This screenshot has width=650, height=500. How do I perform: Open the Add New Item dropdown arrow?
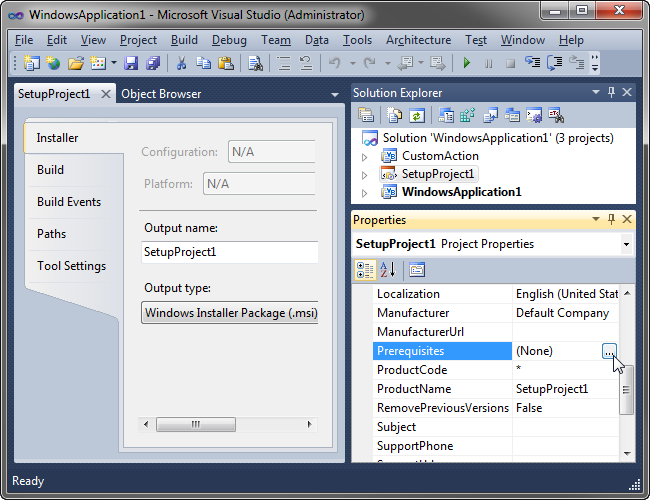[114, 63]
